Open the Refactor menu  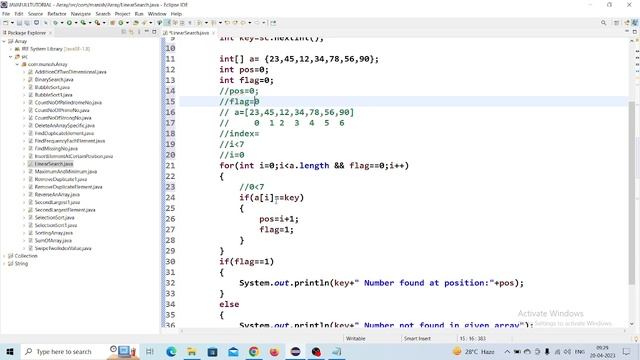pyautogui.click(x=57, y=13)
